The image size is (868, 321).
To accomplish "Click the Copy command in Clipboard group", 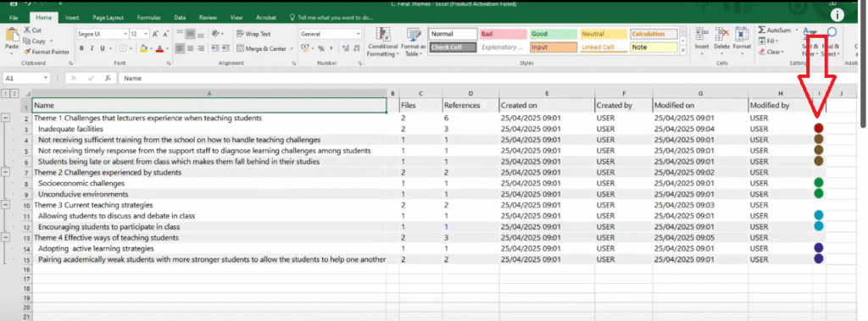I will click(34, 41).
